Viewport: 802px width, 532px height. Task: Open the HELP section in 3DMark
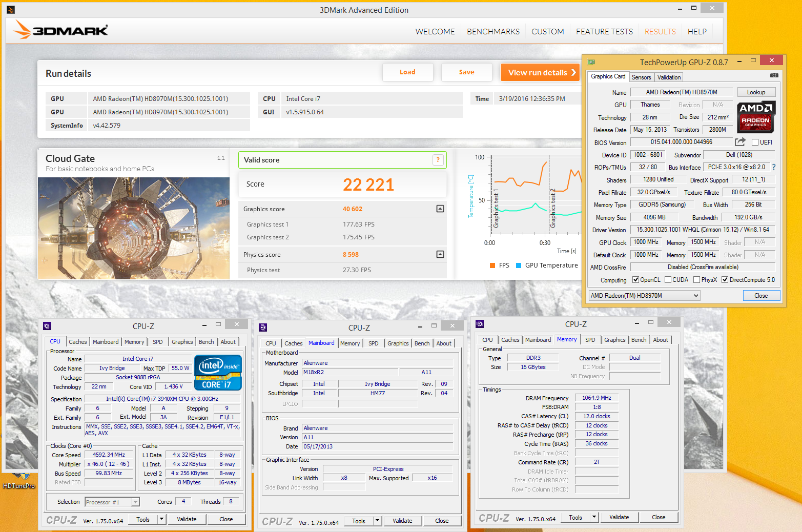click(x=697, y=32)
